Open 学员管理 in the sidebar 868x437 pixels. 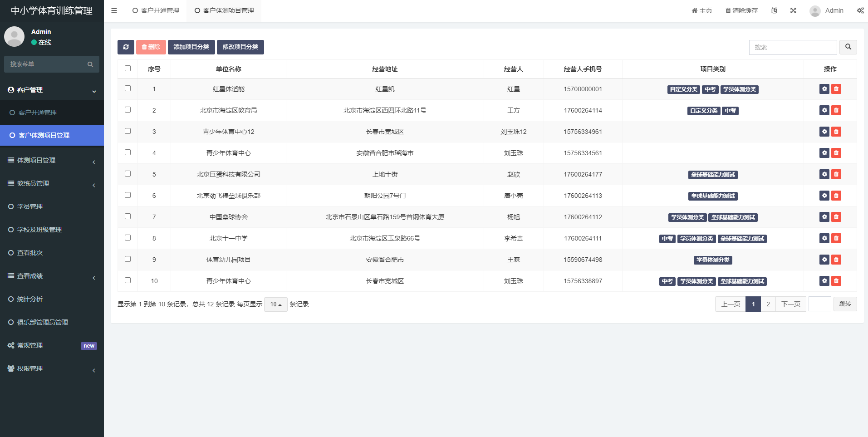tap(30, 206)
